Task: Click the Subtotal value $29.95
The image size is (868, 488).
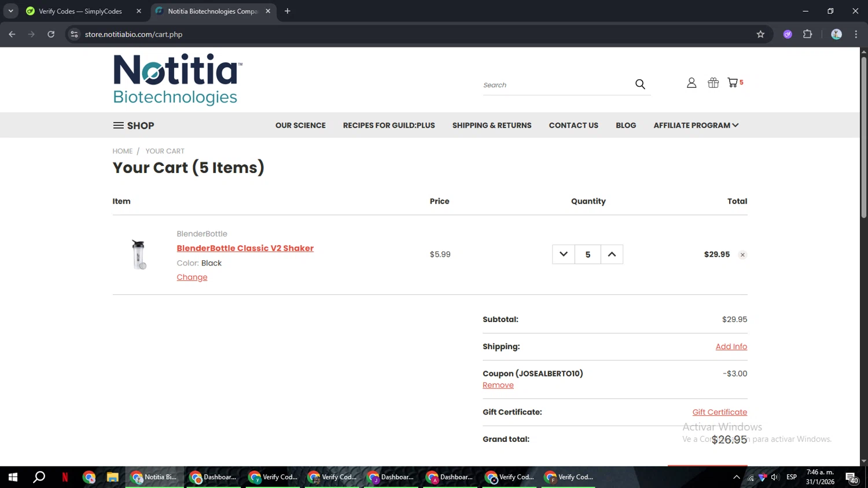Action: click(734, 319)
